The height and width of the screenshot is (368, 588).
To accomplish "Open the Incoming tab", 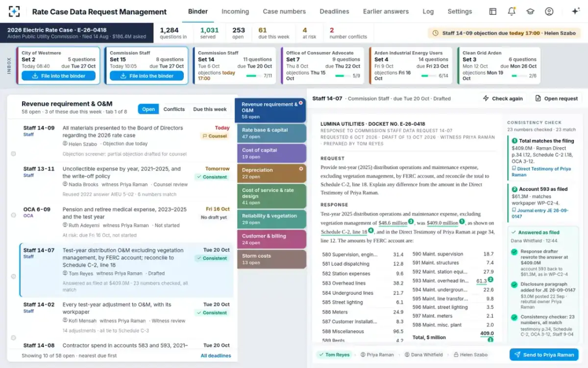I will coord(235,11).
